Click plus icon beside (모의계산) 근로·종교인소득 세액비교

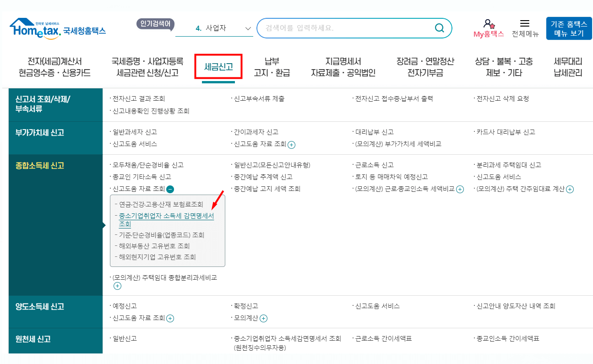tap(459, 189)
